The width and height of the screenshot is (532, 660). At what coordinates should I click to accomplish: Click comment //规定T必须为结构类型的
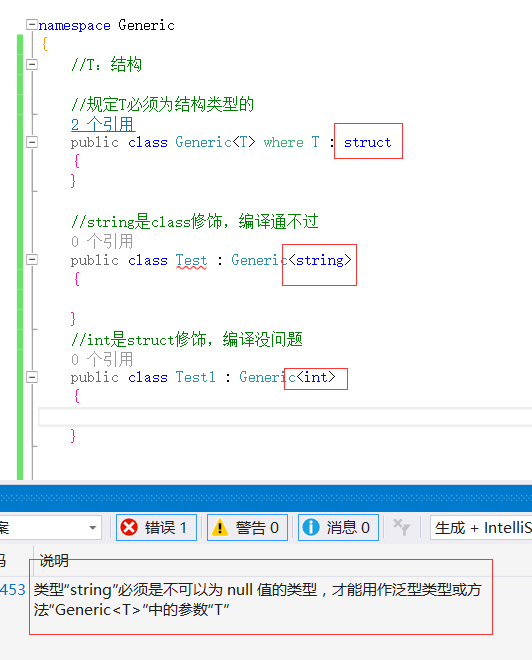click(x=162, y=104)
